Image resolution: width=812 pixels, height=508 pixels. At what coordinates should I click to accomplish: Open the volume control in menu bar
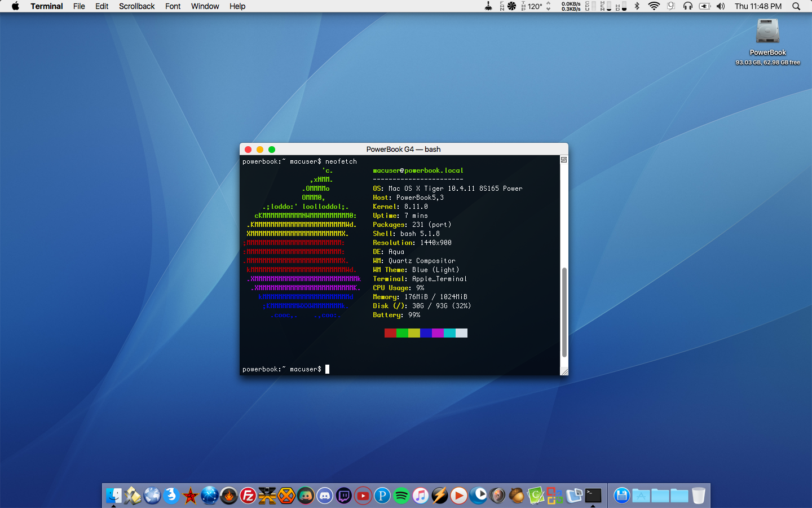coord(721,6)
